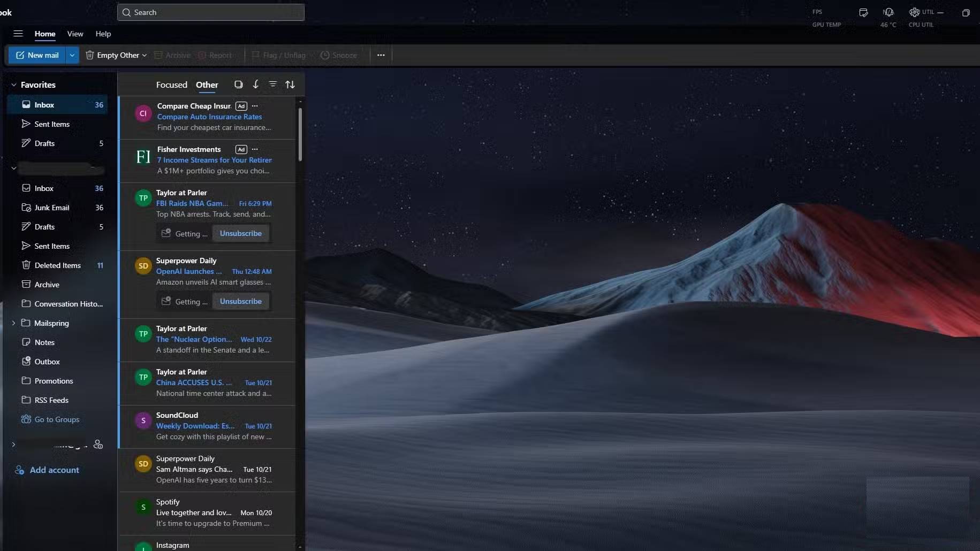Viewport: 980px width, 551px height.
Task: Click the select-all messages icon
Action: tap(238, 85)
